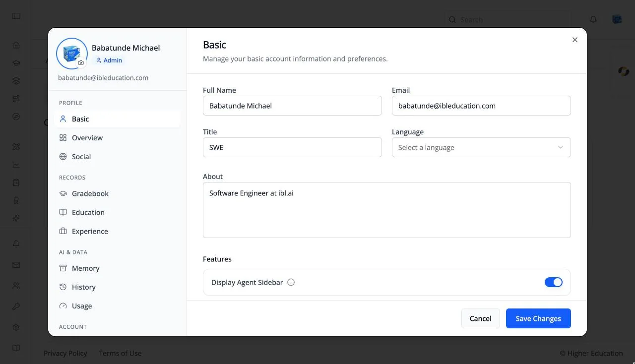Click the notification bell in top bar
Viewport: 635px width, 364px height.
pyautogui.click(x=593, y=19)
